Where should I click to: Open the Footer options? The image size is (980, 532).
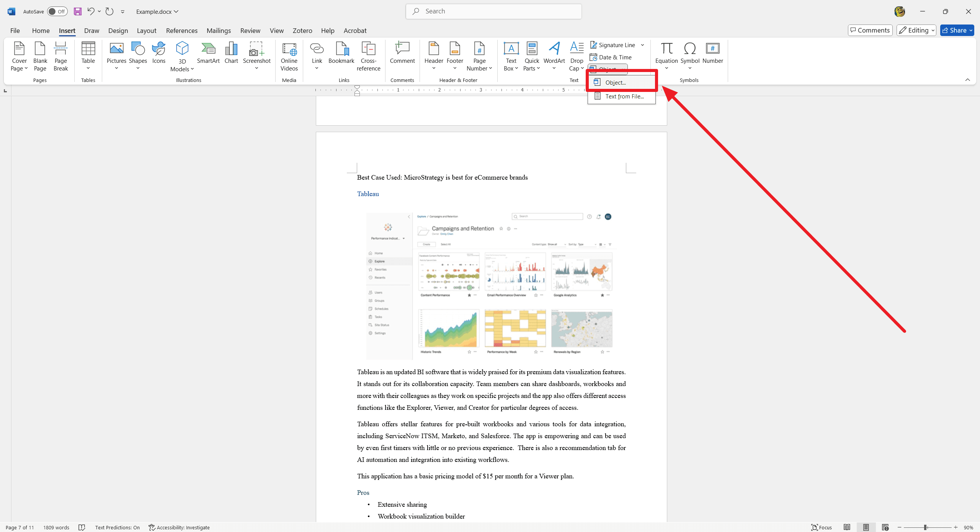click(455, 56)
